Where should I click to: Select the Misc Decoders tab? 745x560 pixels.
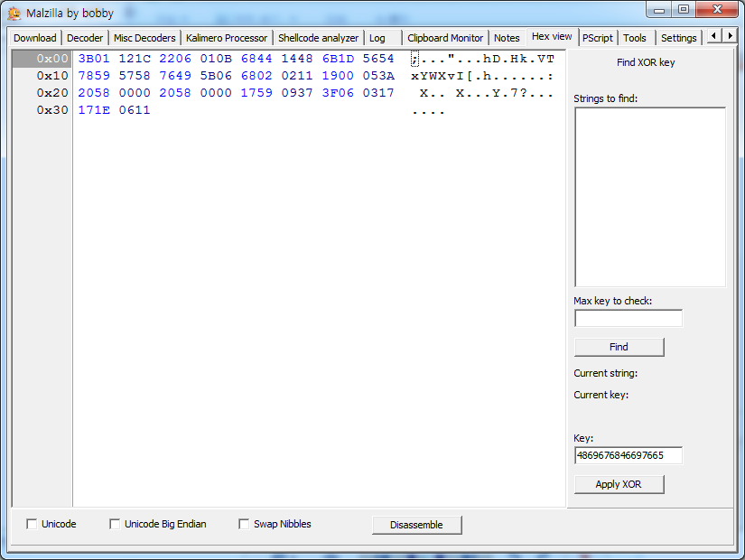tap(144, 38)
